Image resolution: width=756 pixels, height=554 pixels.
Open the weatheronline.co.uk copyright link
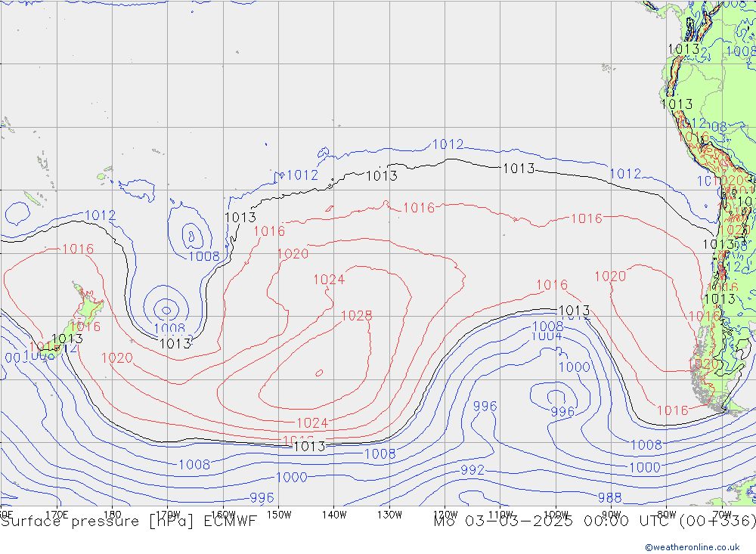coord(692,546)
